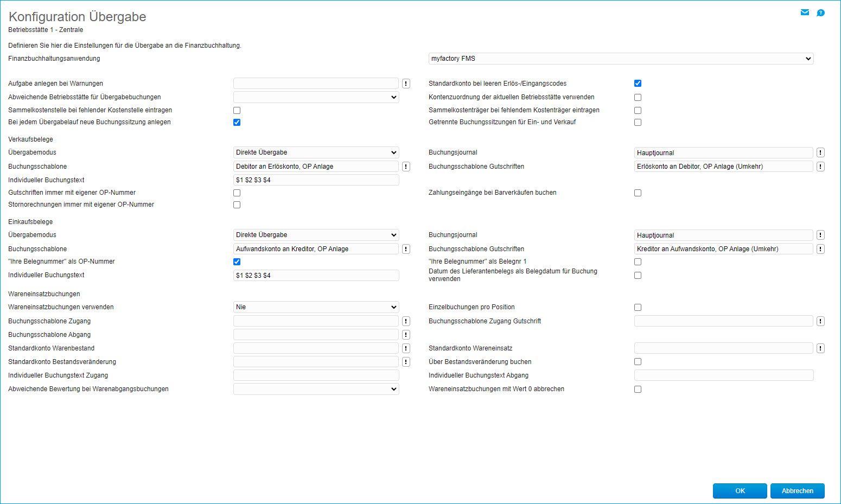Click Individueller Buchungstext field under Verkaufsbelege
The width and height of the screenshot is (841, 504).
click(316, 180)
